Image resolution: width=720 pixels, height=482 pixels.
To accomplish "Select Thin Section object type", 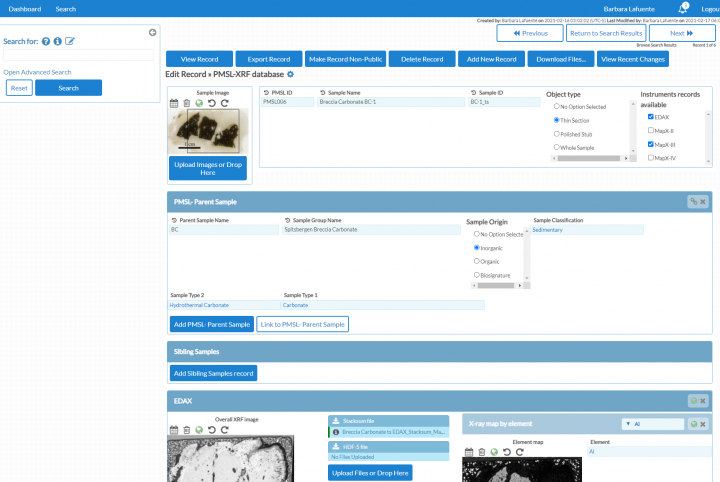I will [x=557, y=120].
